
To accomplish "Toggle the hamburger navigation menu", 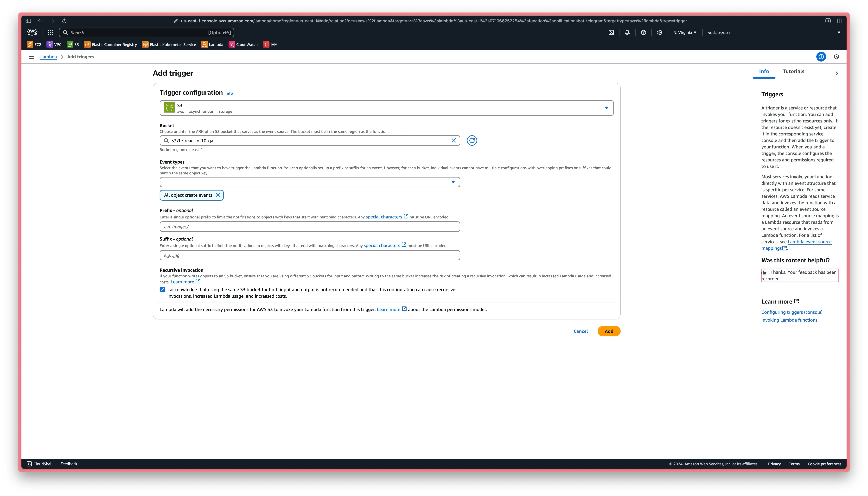I will [x=31, y=57].
